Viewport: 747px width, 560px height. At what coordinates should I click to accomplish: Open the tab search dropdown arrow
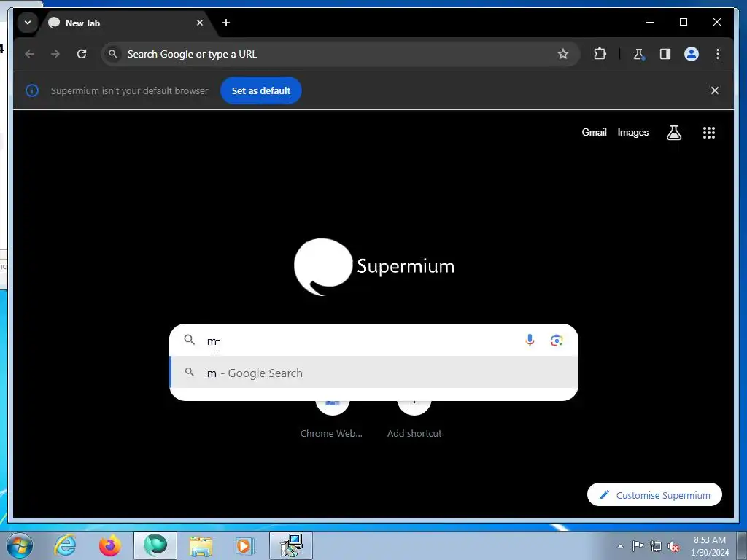(28, 23)
